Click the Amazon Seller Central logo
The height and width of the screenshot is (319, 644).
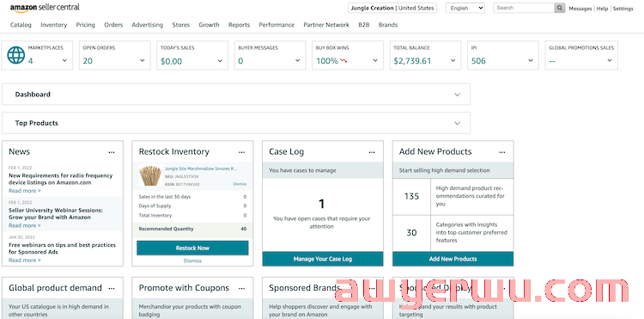45,8
